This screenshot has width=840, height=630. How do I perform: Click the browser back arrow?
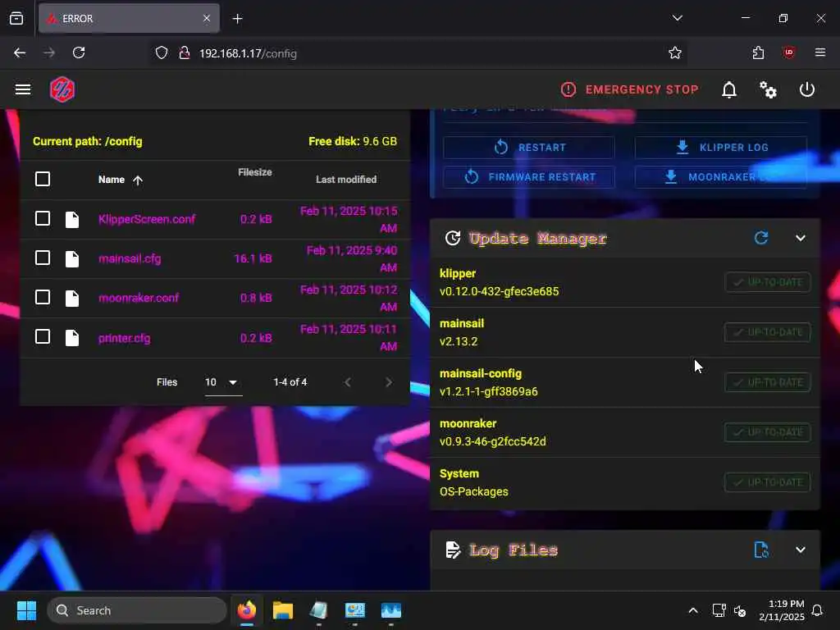tap(20, 53)
